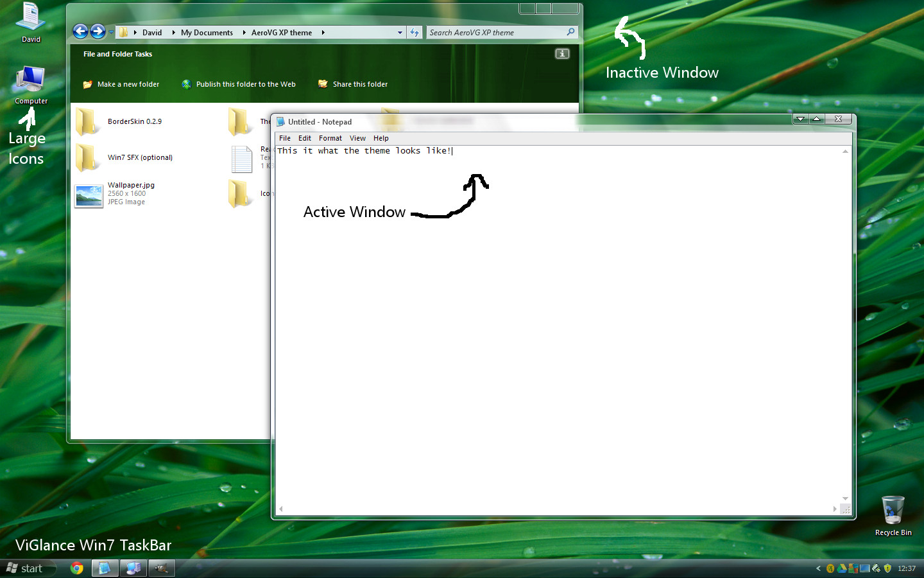924x578 pixels.
Task: Switch to the computer Explorer taskbar button
Action: coord(133,568)
